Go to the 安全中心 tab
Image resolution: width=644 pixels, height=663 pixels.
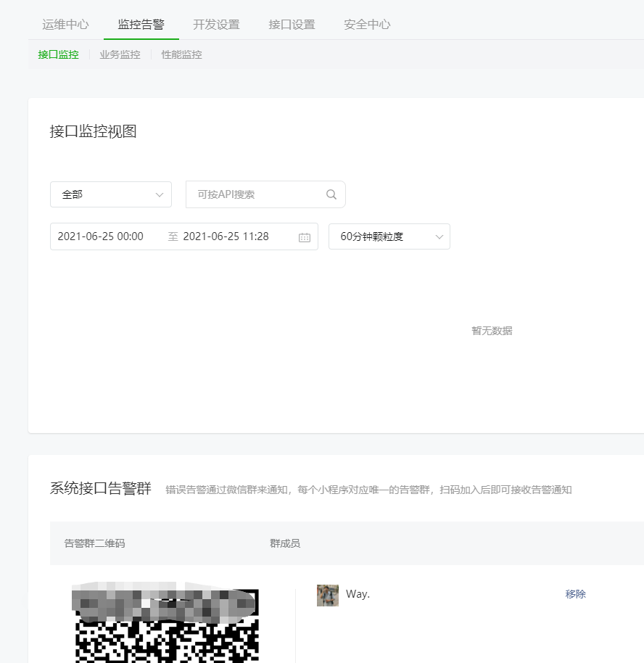click(x=367, y=25)
